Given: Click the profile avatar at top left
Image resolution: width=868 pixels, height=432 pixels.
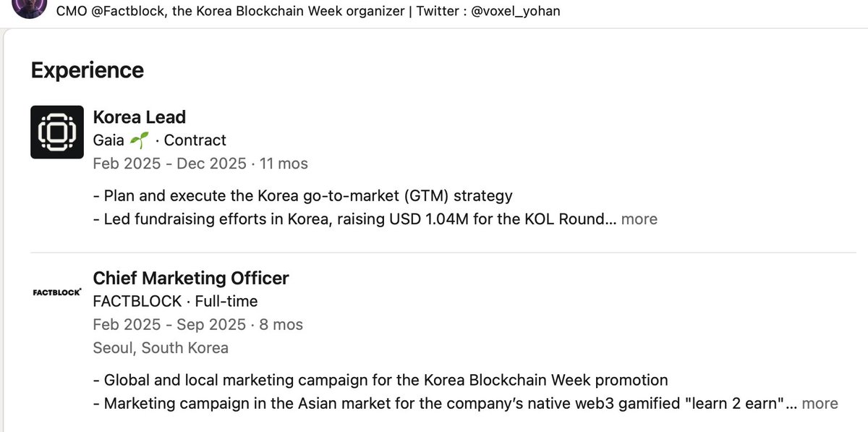Looking at the screenshot, I should point(30,7).
